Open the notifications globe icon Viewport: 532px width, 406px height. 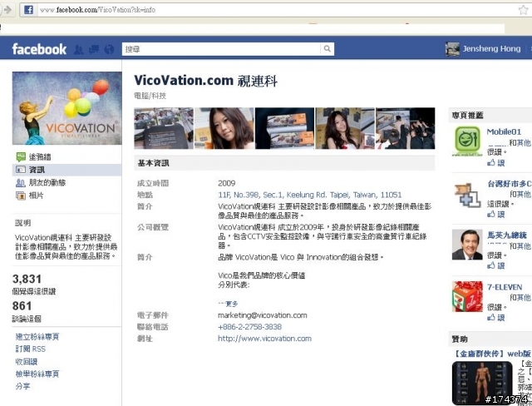(109, 50)
